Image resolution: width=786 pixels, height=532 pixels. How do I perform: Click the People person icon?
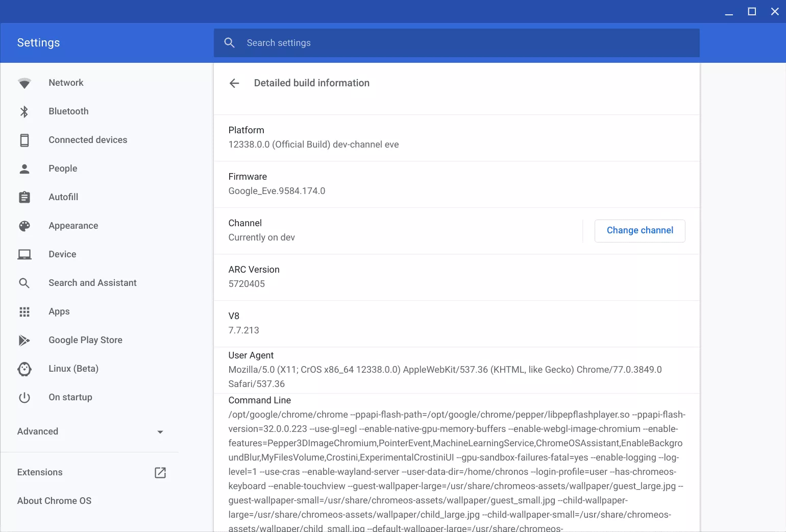24,169
